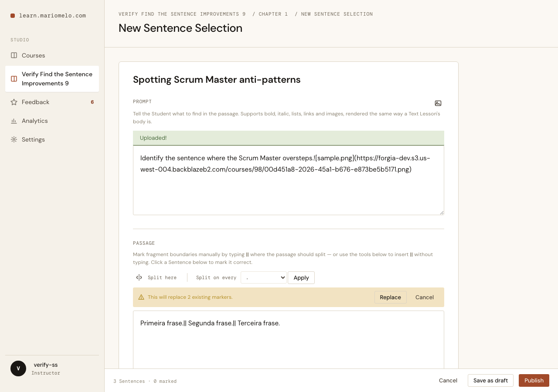Click the insert image icon in Prompt
Viewport: 558px width, 392px height.
pos(438,103)
